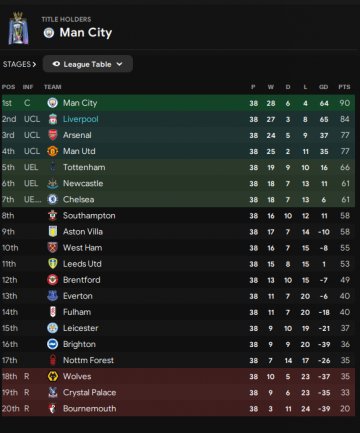Toggle the eye icon on League Table view

pos(56,64)
